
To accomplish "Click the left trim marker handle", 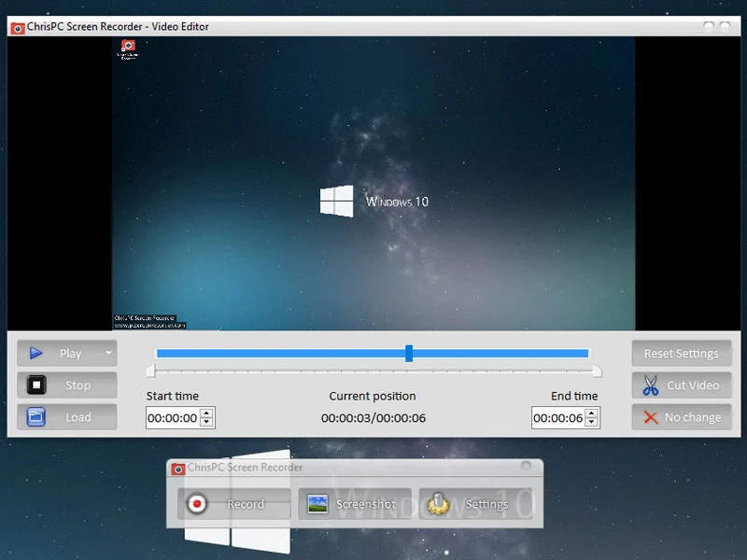I will click(150, 371).
